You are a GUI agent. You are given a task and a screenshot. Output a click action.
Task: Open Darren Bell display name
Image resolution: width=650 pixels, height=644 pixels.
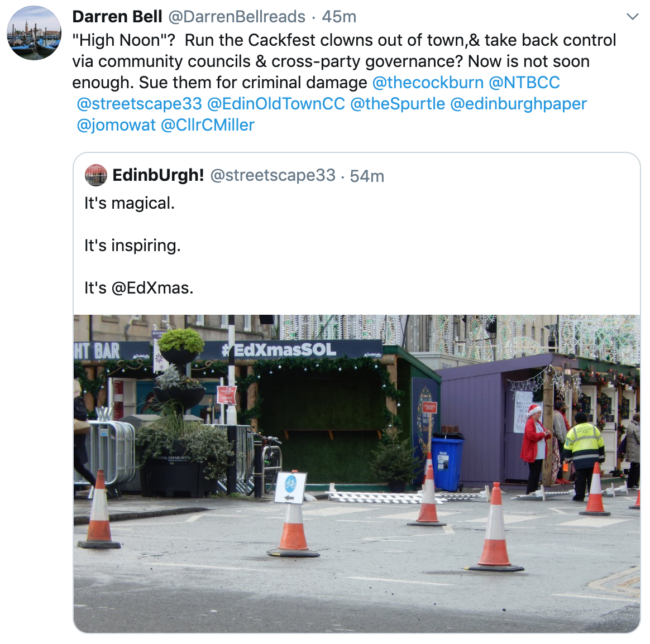pos(117,17)
